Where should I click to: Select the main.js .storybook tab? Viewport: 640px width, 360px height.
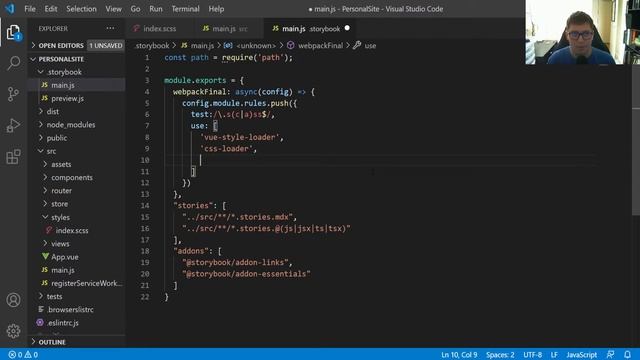point(311,29)
